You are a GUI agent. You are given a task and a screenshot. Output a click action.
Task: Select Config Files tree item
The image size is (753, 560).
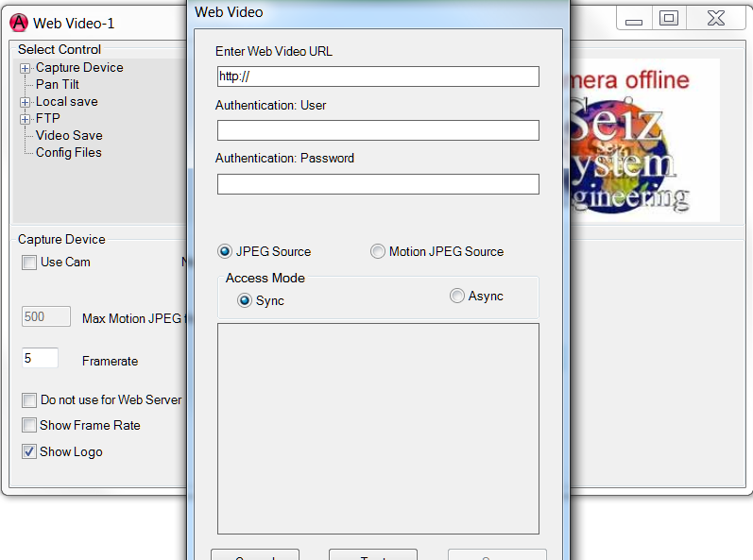69,153
